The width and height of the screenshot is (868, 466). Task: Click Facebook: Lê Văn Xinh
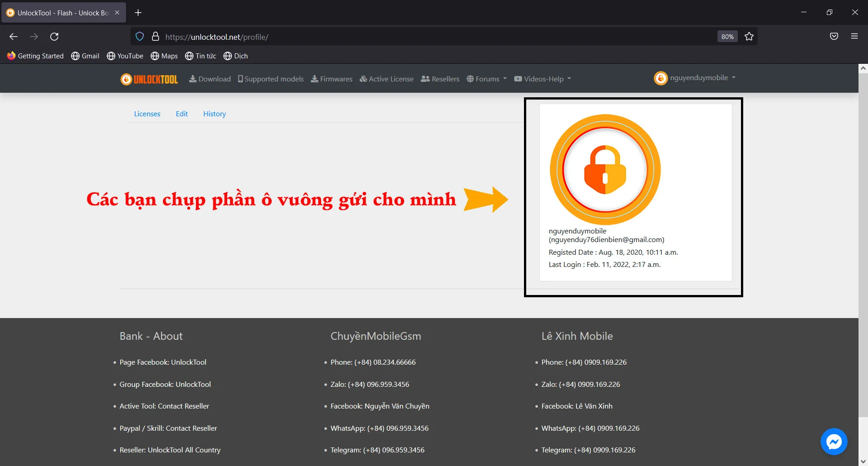pos(577,406)
